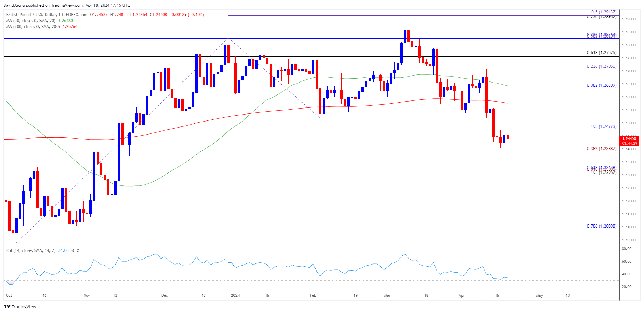
Task: Click the published-on TradingView.com header text
Action: click(x=67, y=5)
